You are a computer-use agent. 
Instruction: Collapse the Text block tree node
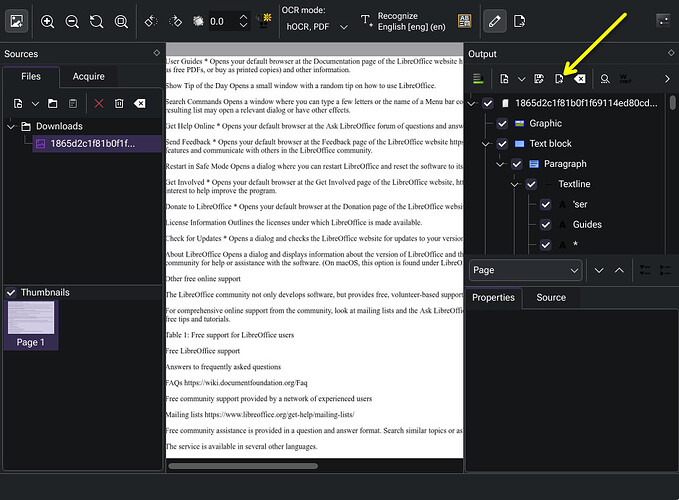485,144
